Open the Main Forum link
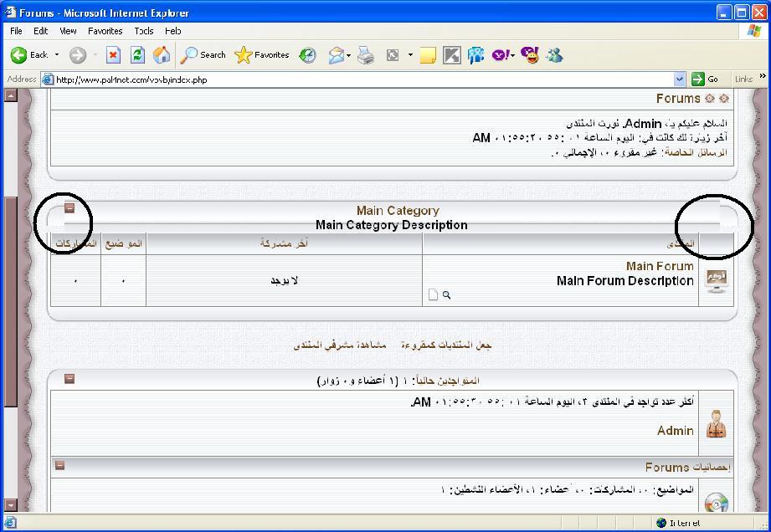The width and height of the screenshot is (771, 532). (659, 266)
